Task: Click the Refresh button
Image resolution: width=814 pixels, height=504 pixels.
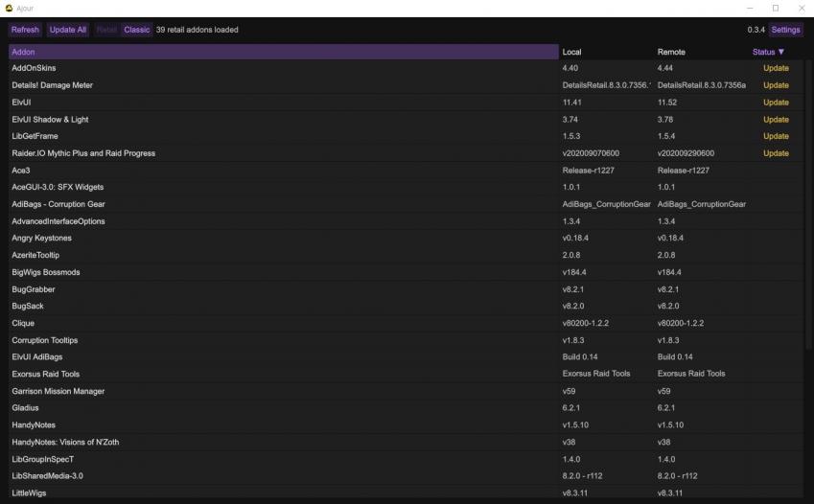Action: click(x=25, y=30)
